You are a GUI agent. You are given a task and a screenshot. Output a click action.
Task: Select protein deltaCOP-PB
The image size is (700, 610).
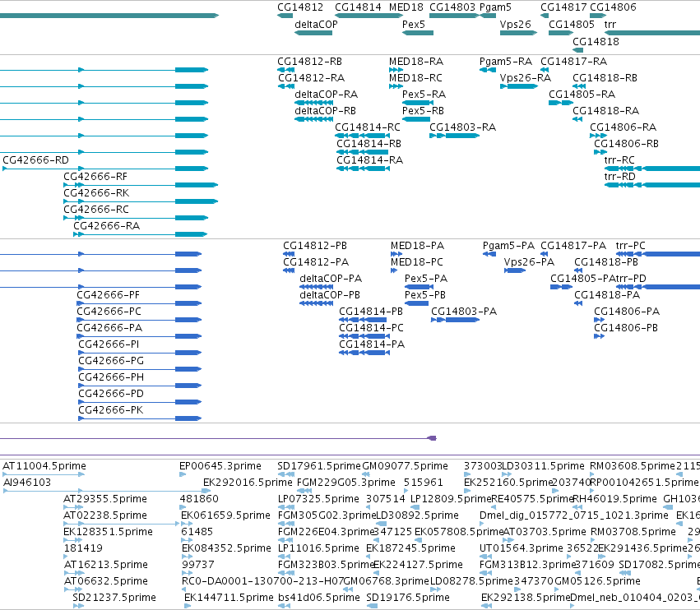330,295
